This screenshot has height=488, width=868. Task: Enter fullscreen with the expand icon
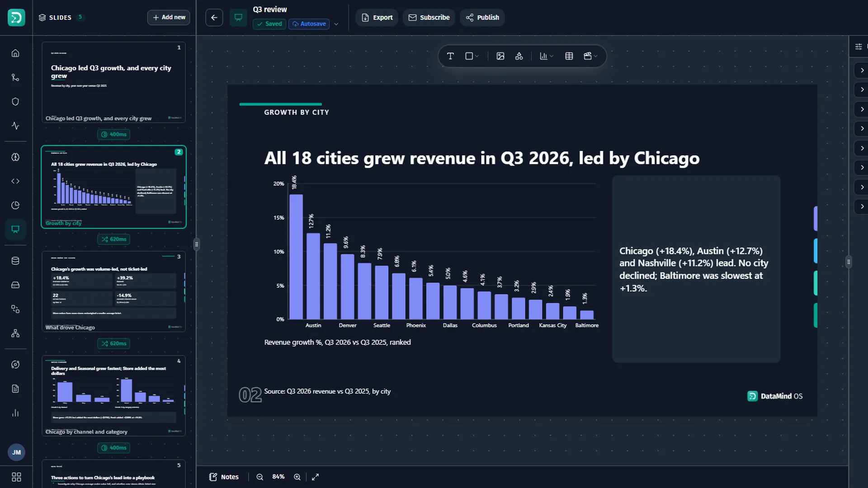316,477
